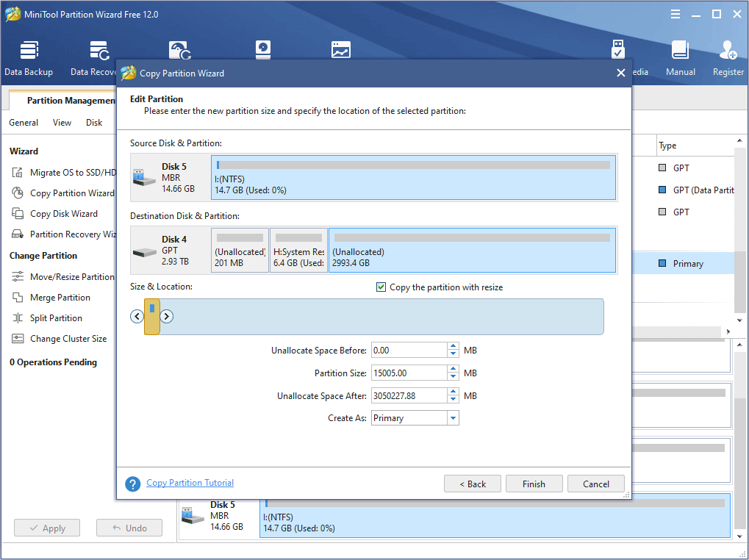Click the right arrow handle of partition slider
The width and height of the screenshot is (749, 560).
pos(167,316)
